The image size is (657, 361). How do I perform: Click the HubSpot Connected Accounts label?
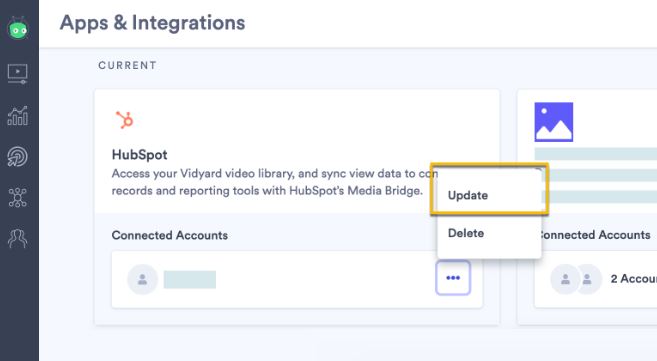pyautogui.click(x=170, y=235)
